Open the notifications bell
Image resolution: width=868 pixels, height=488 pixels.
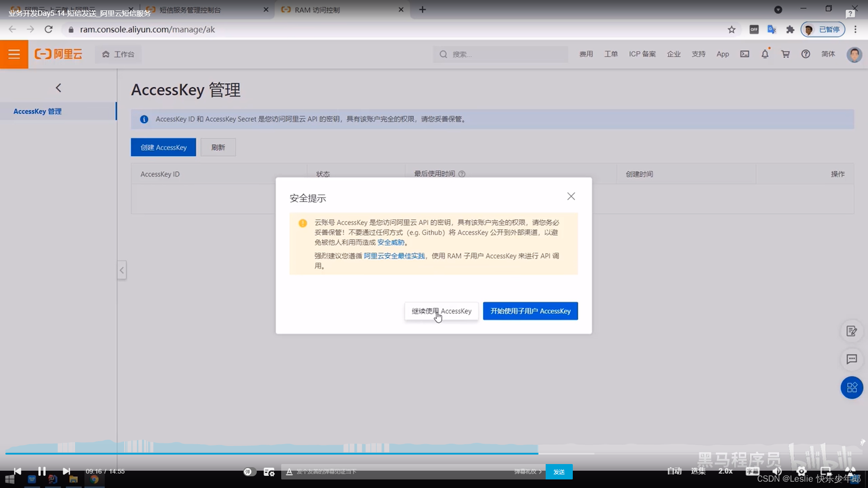point(765,54)
